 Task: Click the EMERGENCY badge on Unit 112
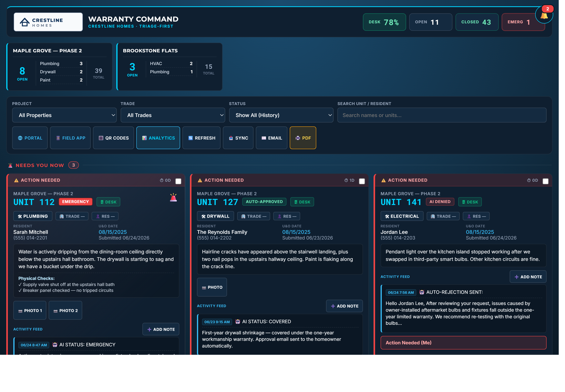76,202
